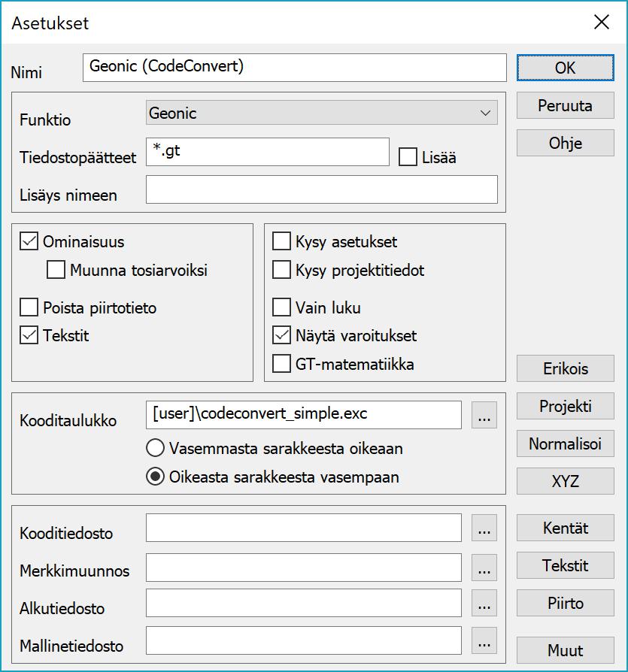Enable Vain luku checkbox
Screen dimensions: 628x672
[281, 307]
